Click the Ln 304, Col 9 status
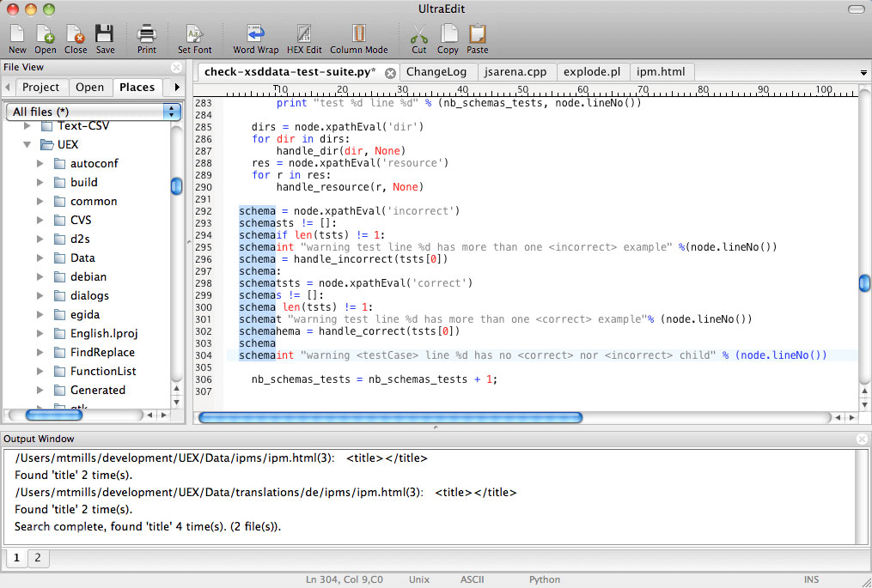 pyautogui.click(x=345, y=579)
